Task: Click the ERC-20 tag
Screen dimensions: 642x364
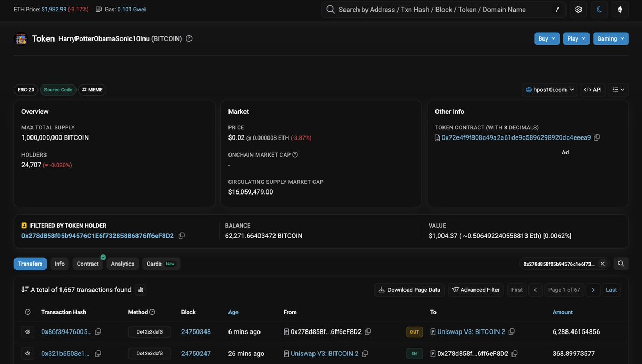Action: [26, 90]
